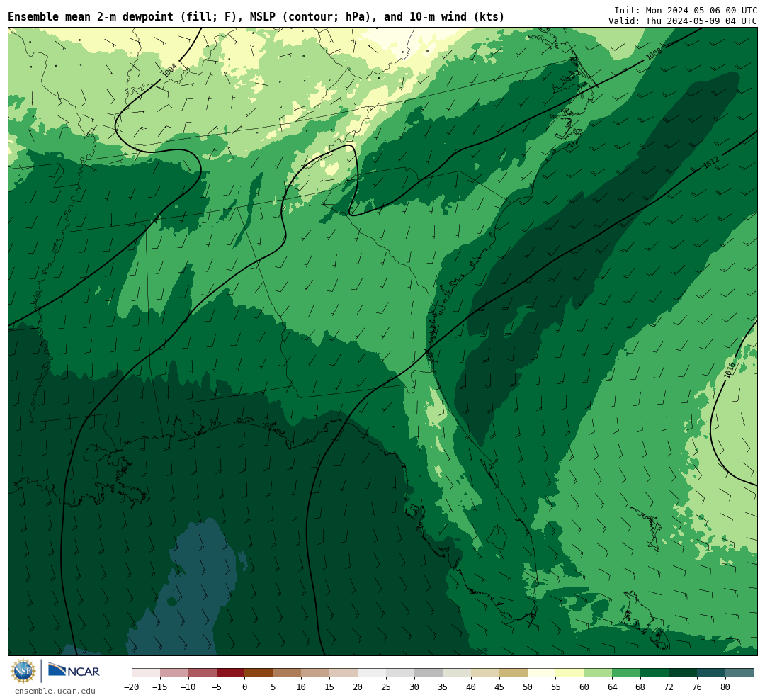Click the NCAR logo

point(74,670)
